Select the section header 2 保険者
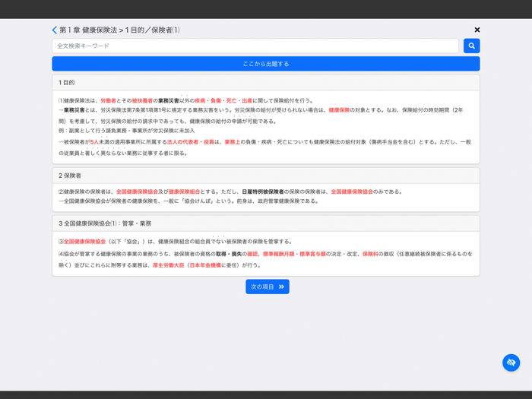532x399 pixels. [266, 176]
